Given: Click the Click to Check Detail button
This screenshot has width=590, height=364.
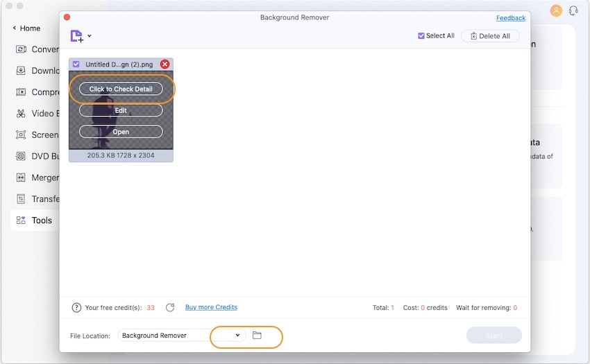Looking at the screenshot, I should 121,89.
